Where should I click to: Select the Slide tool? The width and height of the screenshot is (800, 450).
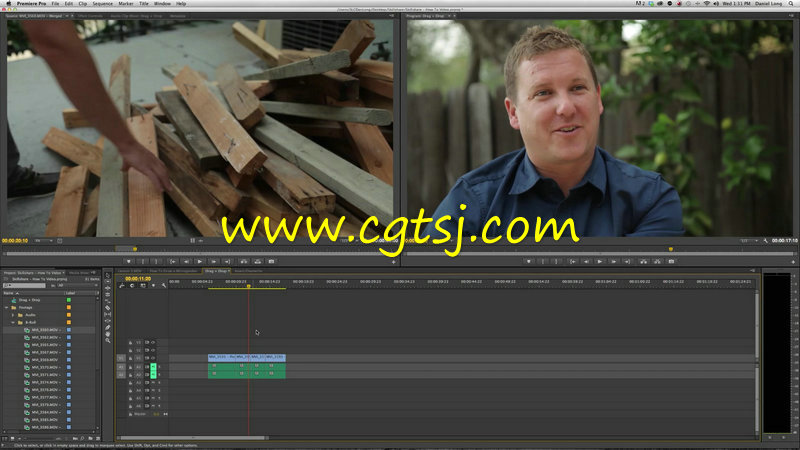click(x=108, y=321)
